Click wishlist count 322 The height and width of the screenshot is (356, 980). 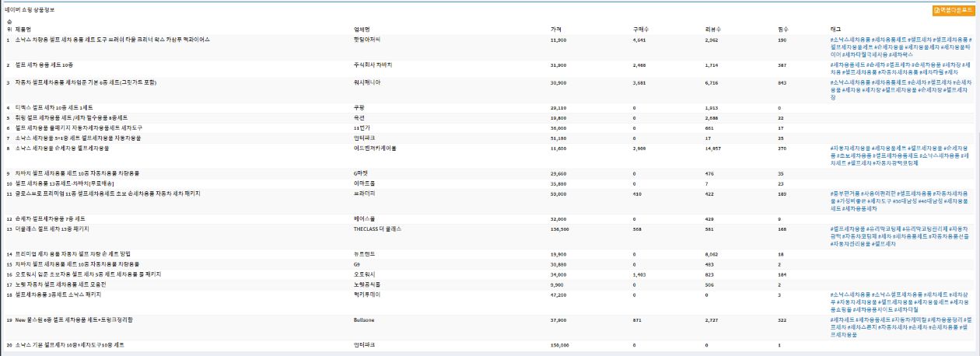[x=782, y=319]
